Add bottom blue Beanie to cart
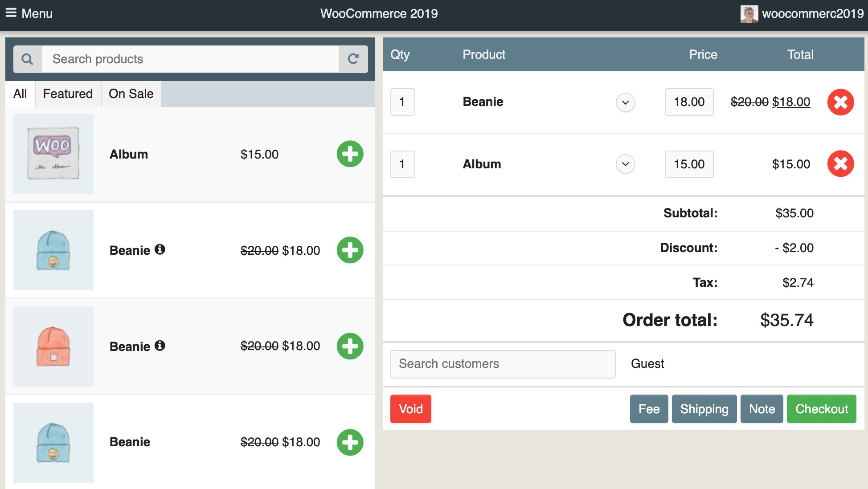 click(x=349, y=441)
